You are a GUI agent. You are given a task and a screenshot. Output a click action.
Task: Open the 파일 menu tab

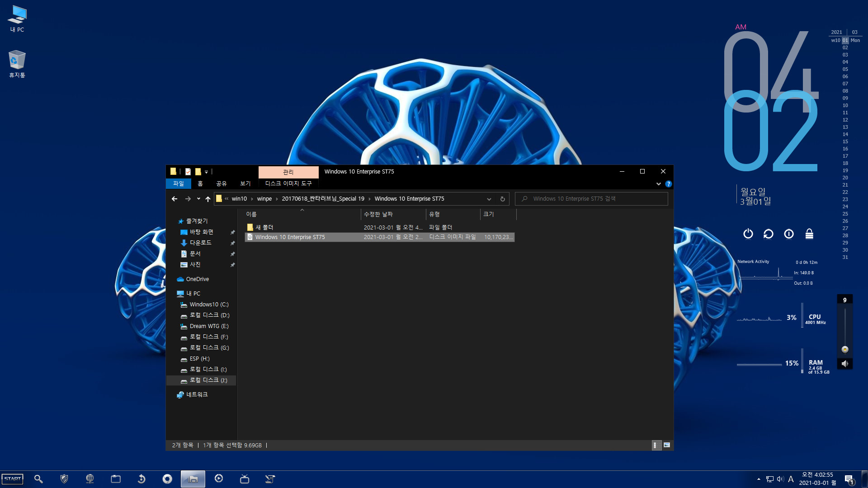pyautogui.click(x=179, y=183)
